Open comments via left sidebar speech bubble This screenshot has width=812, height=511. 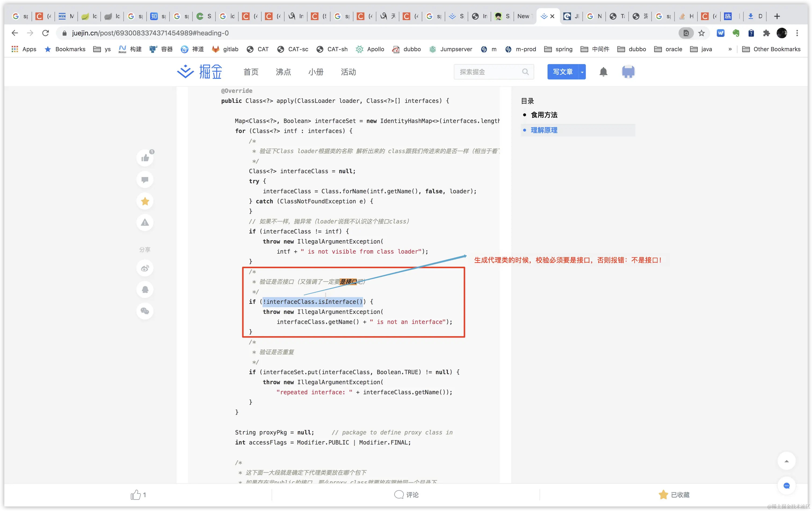coord(145,179)
